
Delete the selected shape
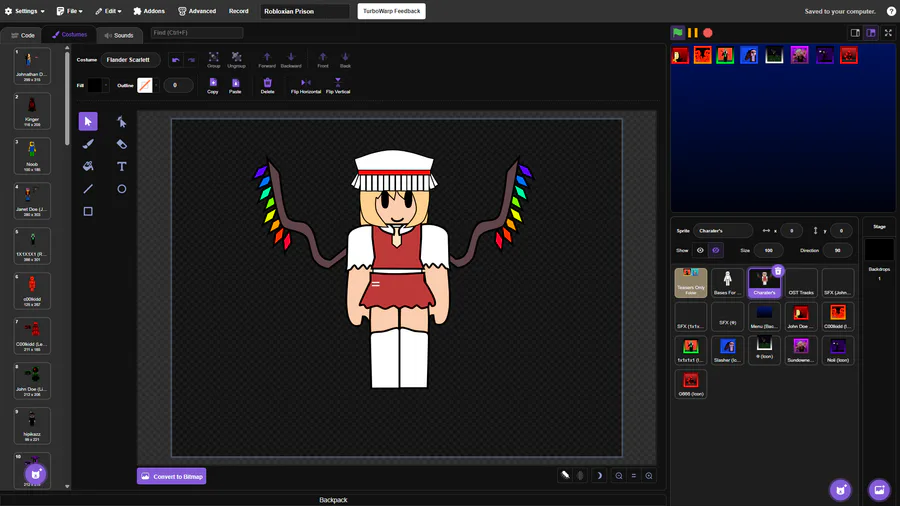pyautogui.click(x=267, y=85)
